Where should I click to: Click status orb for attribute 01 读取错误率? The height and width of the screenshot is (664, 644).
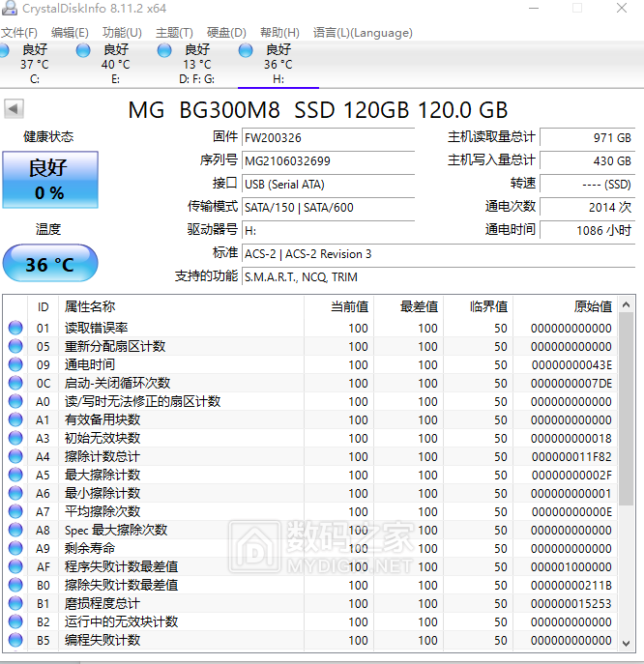click(15, 328)
